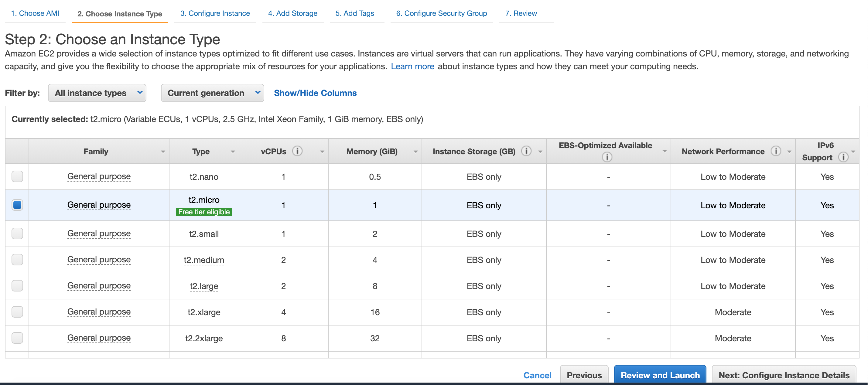Click the IPv6 Support info icon

[843, 157]
